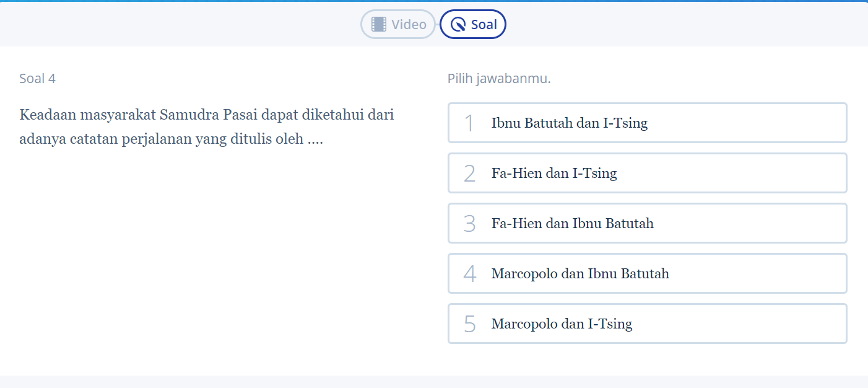Image resolution: width=868 pixels, height=388 pixels.
Task: Switch to the Video tab
Action: pos(399,24)
